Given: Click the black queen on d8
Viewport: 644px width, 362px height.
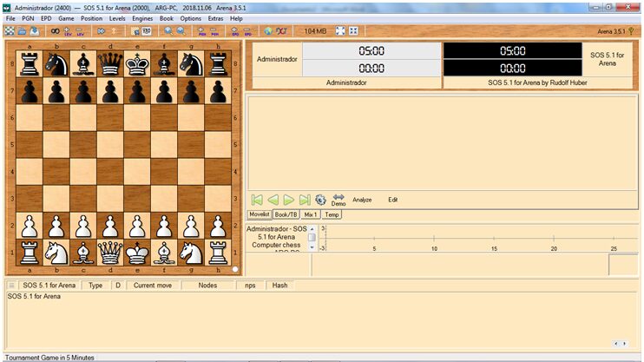Looking at the screenshot, I should [x=110, y=63].
